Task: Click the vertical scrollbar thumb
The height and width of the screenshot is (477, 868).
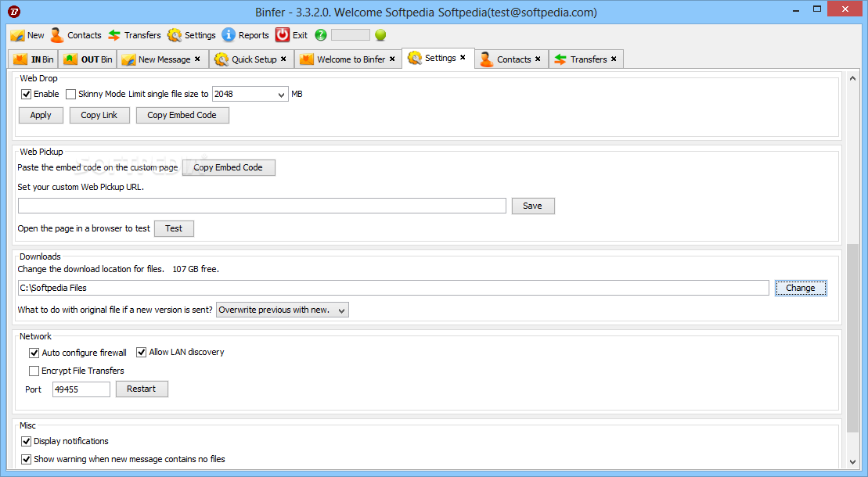Action: tap(852, 339)
